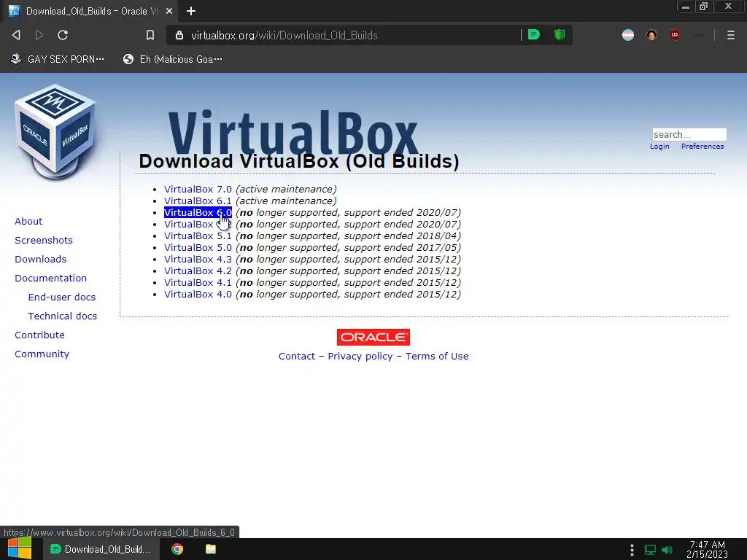Viewport: 747px width, 560px height.
Task: Open the Windows Start button
Action: [x=20, y=548]
